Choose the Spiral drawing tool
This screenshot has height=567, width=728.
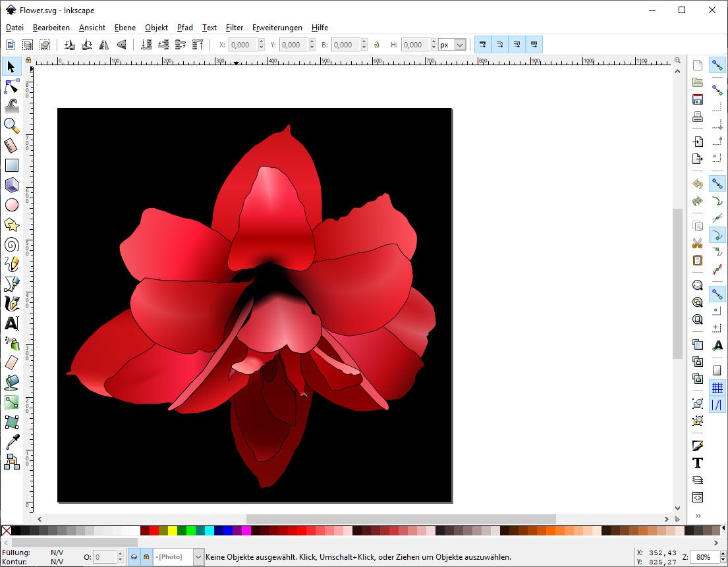click(x=11, y=244)
